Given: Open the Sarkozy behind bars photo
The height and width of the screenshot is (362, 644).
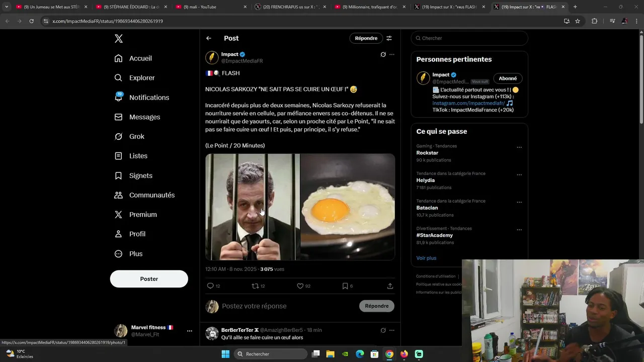Looking at the screenshot, I should click(x=252, y=207).
